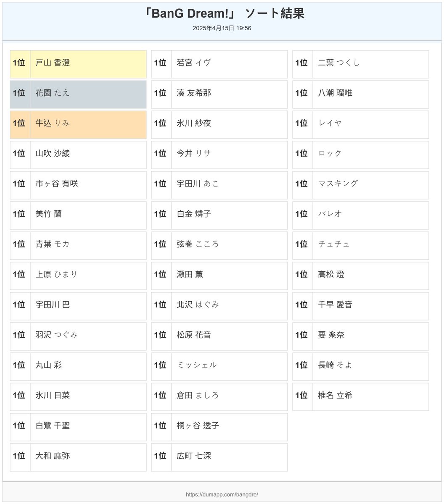444x504 pixels.
Task: Click the 宇田川 巴 entry
Action: tap(78, 306)
